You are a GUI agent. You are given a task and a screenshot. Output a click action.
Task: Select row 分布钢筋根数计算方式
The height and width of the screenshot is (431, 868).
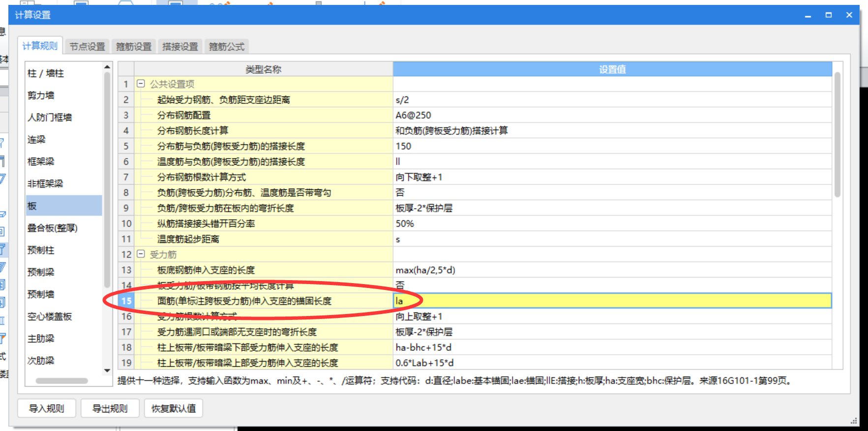coord(264,177)
